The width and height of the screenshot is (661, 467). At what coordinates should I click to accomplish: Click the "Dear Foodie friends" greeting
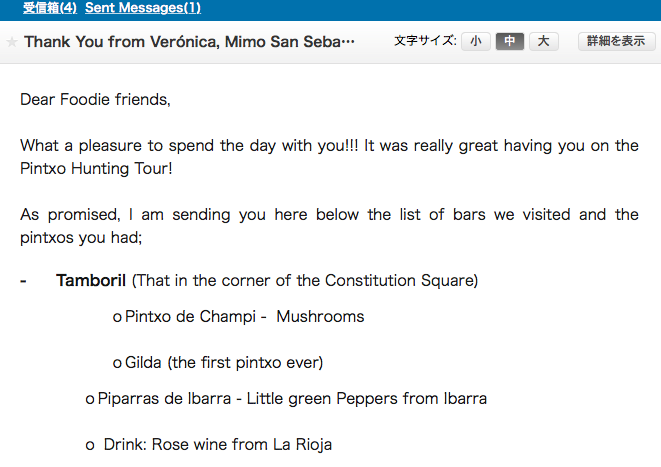pyautogui.click(x=95, y=100)
